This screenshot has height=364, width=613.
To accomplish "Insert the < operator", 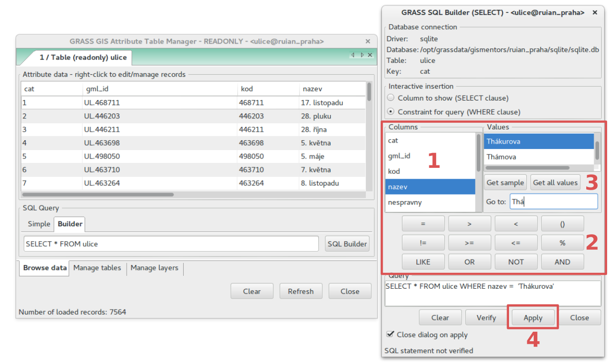I will coord(516,224).
